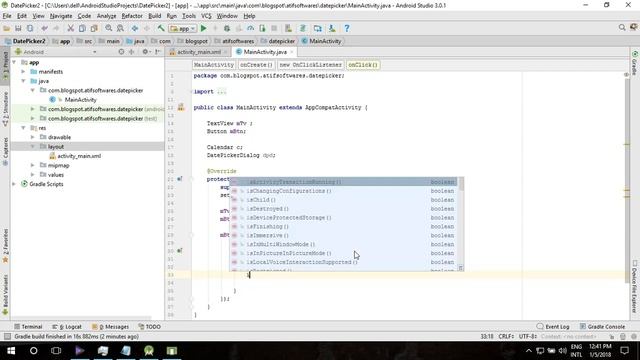This screenshot has width=640, height=360.
Task: Click the Profile app gauge icon
Action: point(250,29)
